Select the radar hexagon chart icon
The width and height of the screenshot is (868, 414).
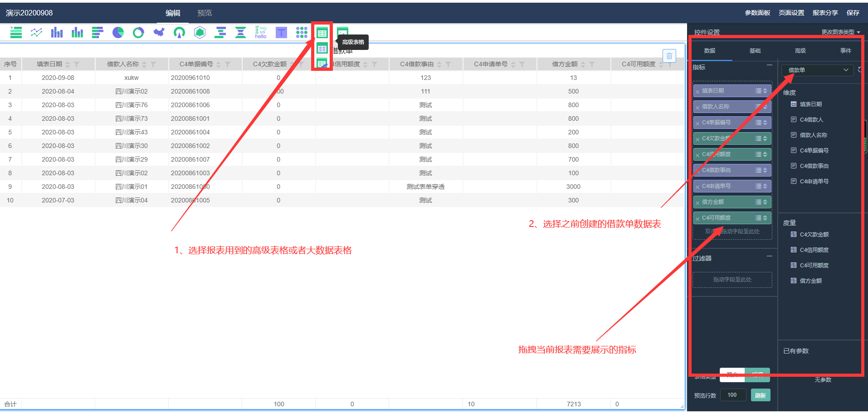(200, 32)
